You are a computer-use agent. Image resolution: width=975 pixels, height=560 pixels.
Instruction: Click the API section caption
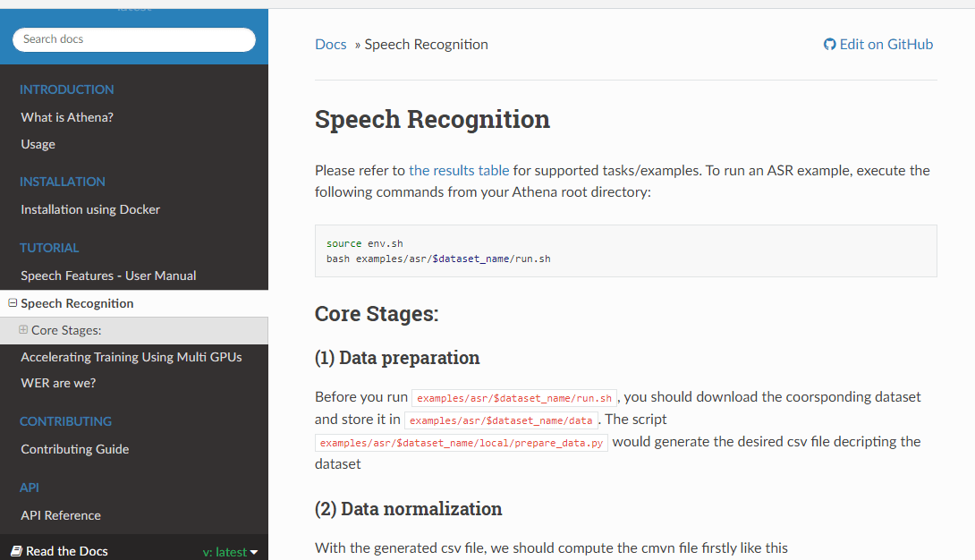[30, 488]
